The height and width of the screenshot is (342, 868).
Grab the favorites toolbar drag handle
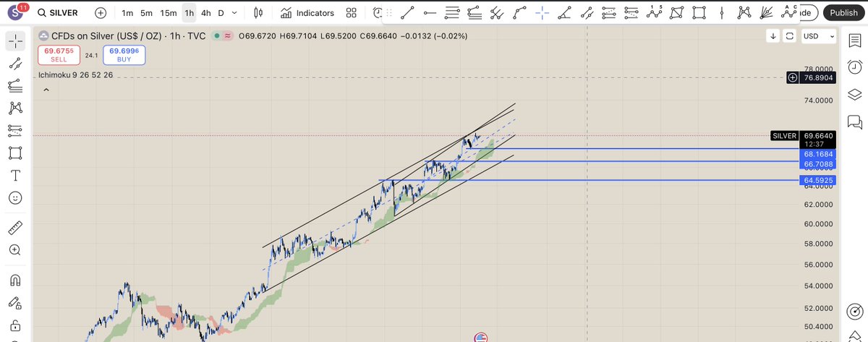click(388, 12)
